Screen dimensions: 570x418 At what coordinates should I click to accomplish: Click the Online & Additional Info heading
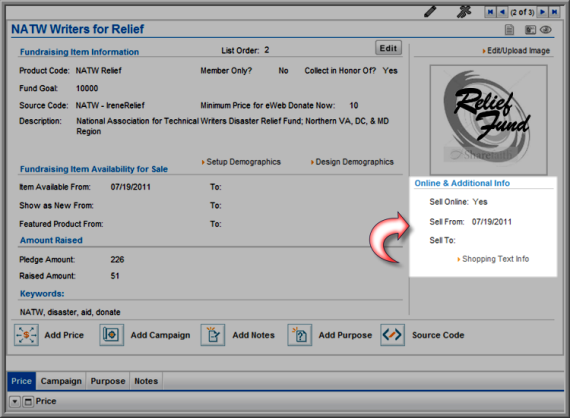coord(462,183)
